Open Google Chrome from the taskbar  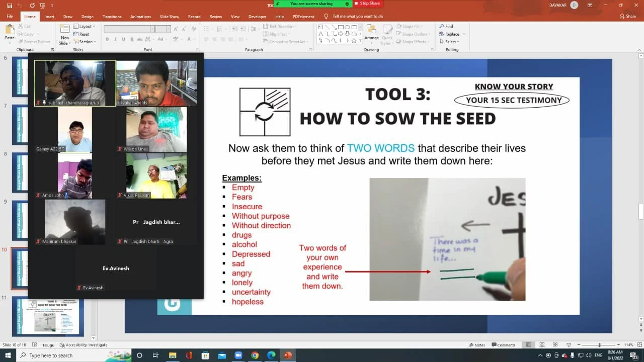pos(255,355)
